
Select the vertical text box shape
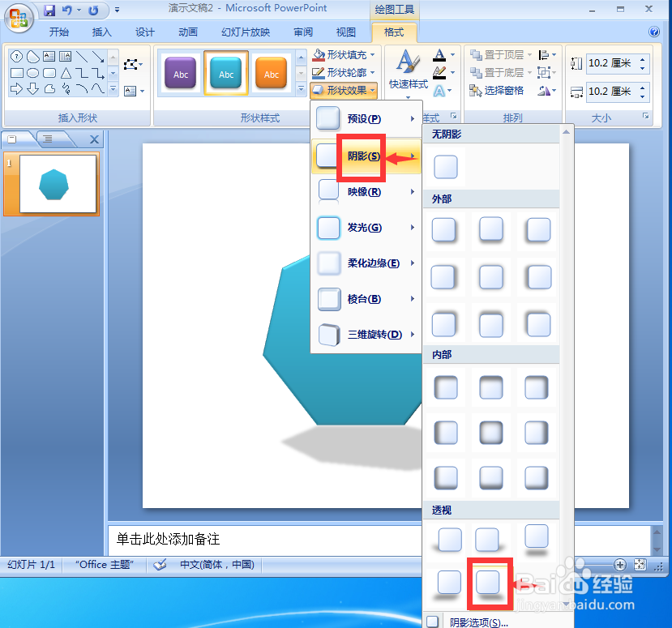[66, 56]
